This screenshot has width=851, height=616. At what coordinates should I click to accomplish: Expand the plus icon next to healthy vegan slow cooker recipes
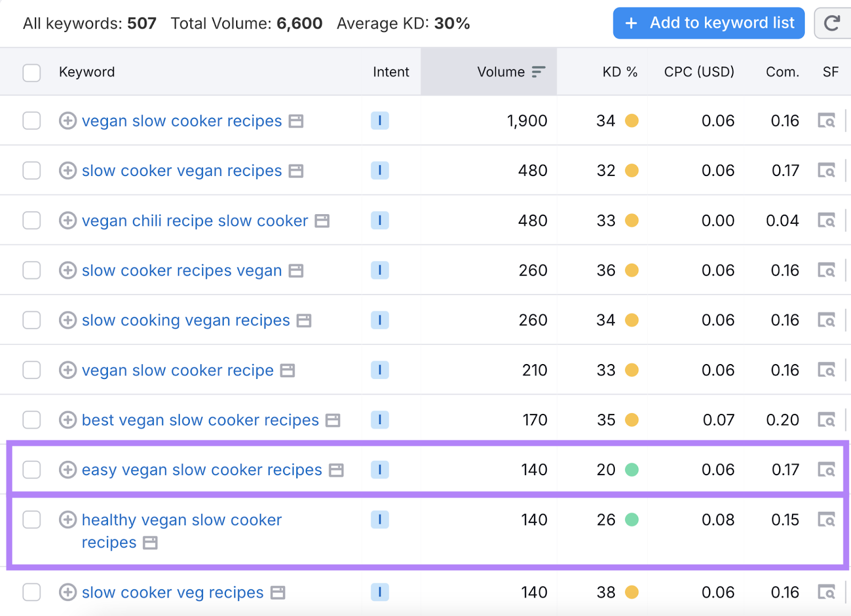(x=68, y=520)
